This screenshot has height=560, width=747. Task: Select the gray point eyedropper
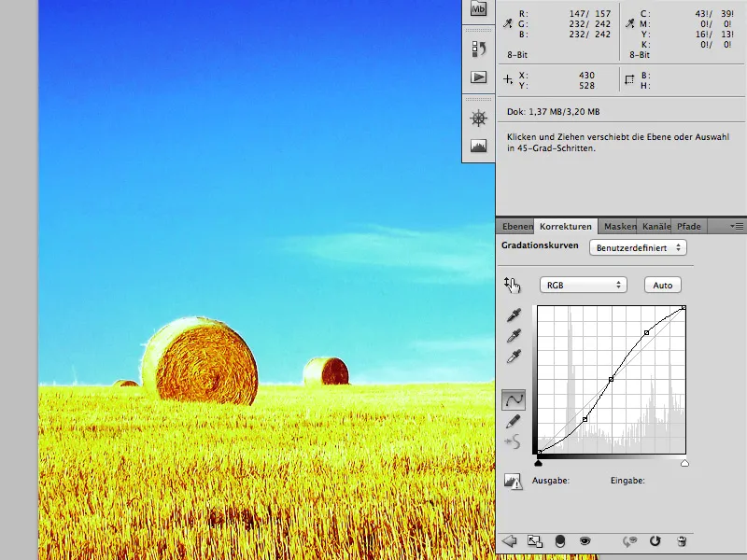(514, 336)
